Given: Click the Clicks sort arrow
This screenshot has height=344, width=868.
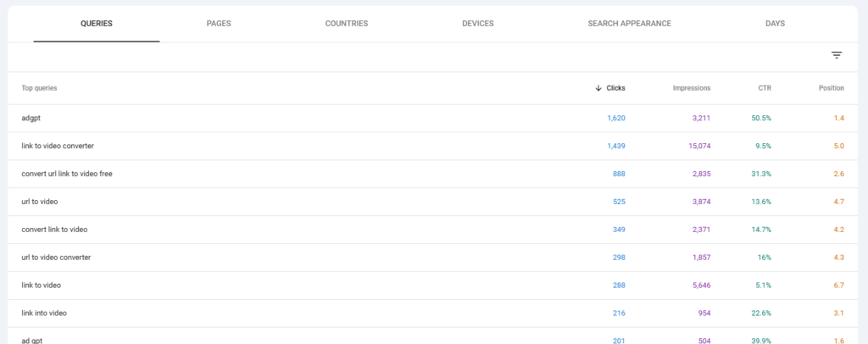Looking at the screenshot, I should [x=598, y=88].
